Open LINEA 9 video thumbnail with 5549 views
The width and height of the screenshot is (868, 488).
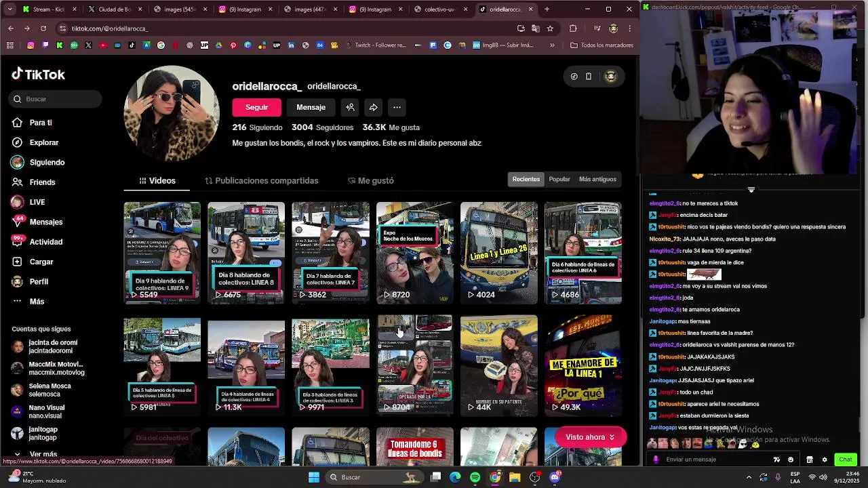point(162,253)
